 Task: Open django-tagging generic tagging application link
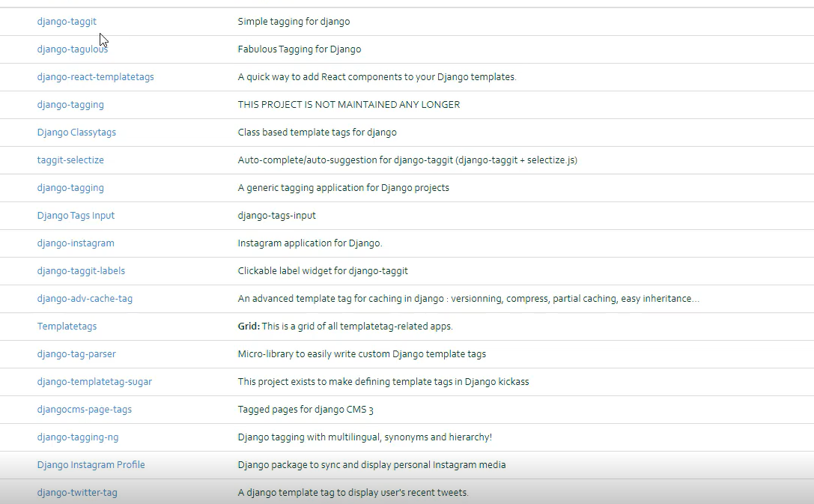point(70,188)
